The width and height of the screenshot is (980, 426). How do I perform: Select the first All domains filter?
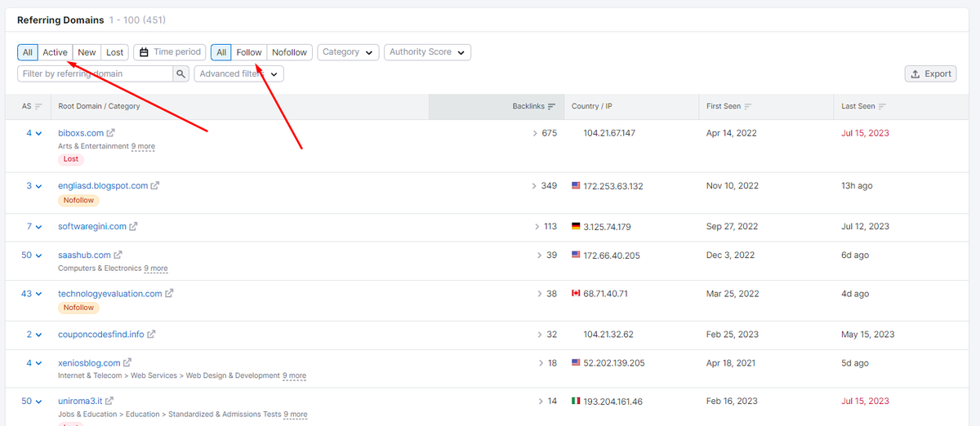tap(28, 52)
